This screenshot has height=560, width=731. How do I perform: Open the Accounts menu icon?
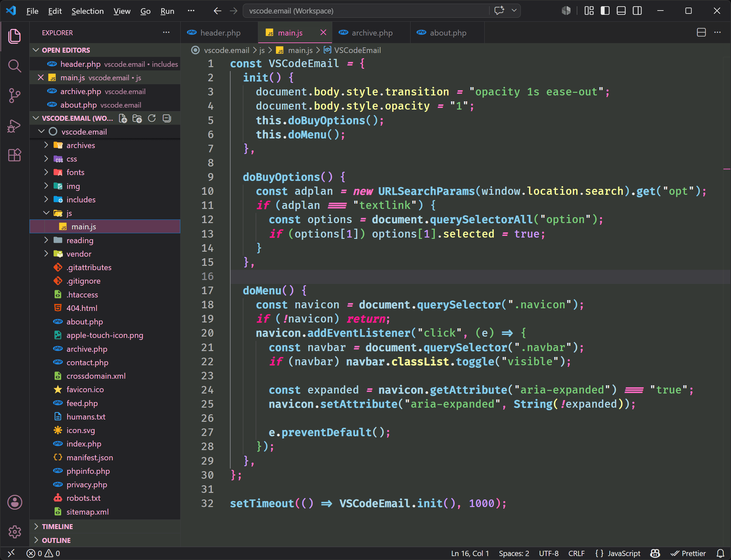pyautogui.click(x=15, y=502)
